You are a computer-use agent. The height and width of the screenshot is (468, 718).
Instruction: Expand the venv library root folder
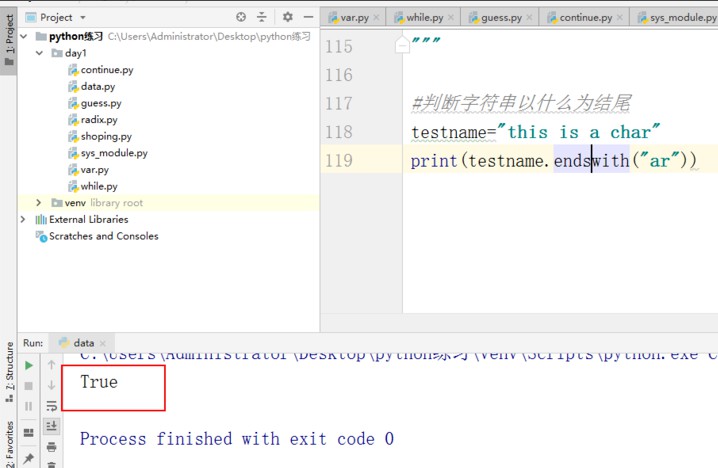(x=38, y=202)
